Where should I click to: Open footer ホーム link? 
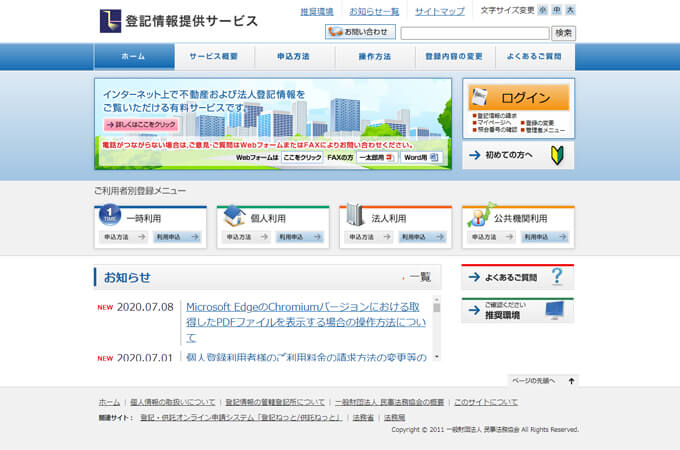(x=109, y=402)
